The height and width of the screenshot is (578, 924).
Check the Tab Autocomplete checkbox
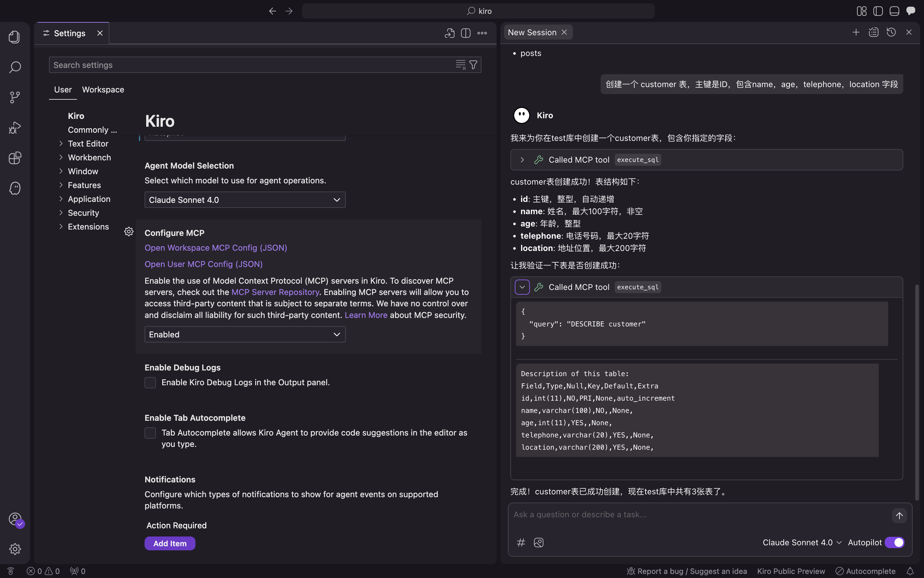150,433
